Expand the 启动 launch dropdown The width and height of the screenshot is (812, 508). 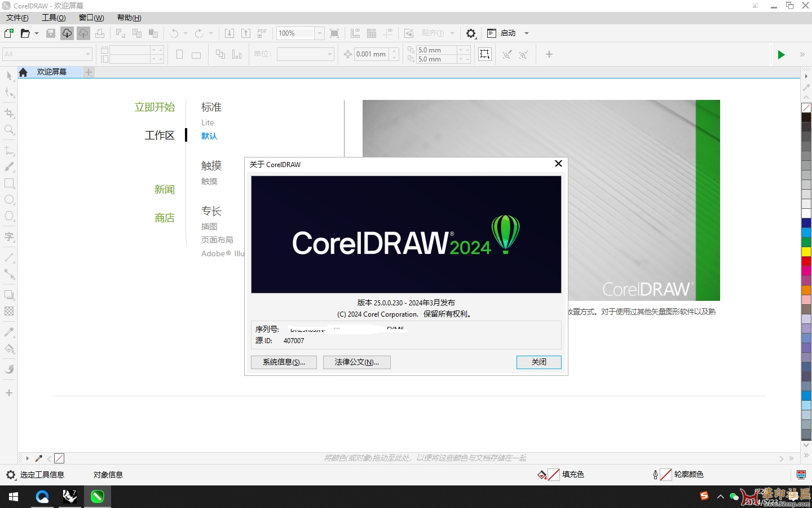(527, 33)
